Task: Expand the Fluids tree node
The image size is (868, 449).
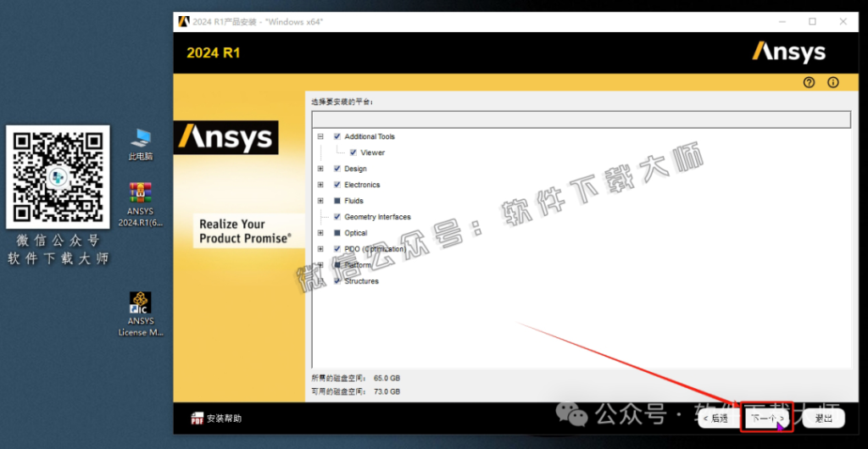Action: click(320, 200)
